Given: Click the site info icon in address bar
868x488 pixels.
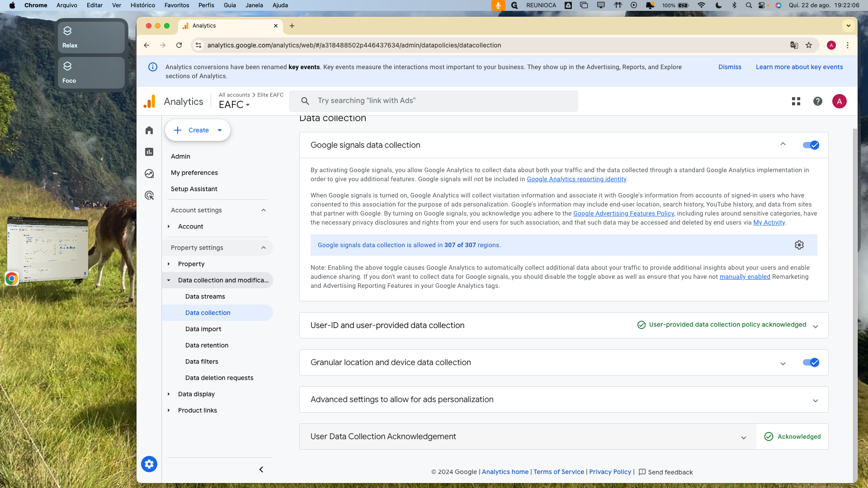Looking at the screenshot, I should tap(198, 45).
